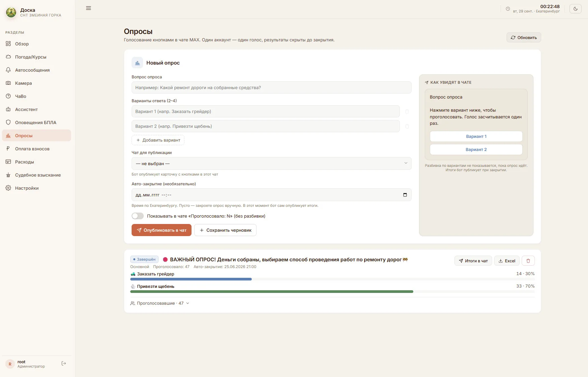
Task: Select the Опросы sidebar item
Action: point(36,136)
